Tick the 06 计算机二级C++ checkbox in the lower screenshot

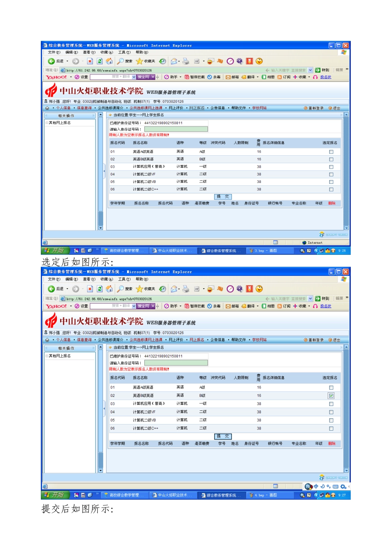tap(331, 429)
